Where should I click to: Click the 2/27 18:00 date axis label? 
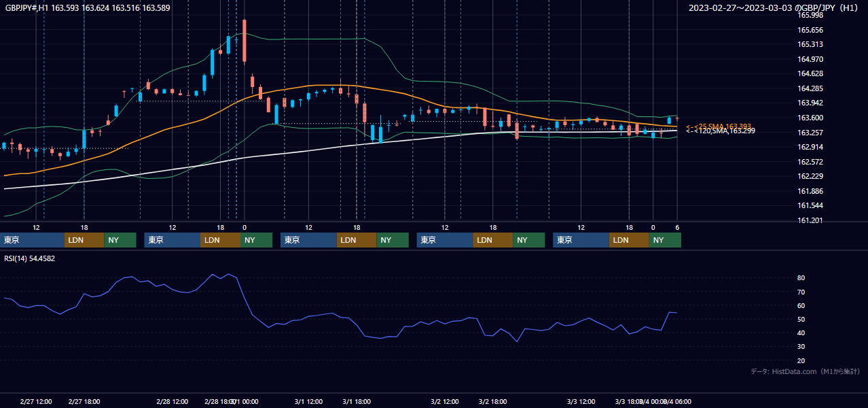[x=84, y=401]
